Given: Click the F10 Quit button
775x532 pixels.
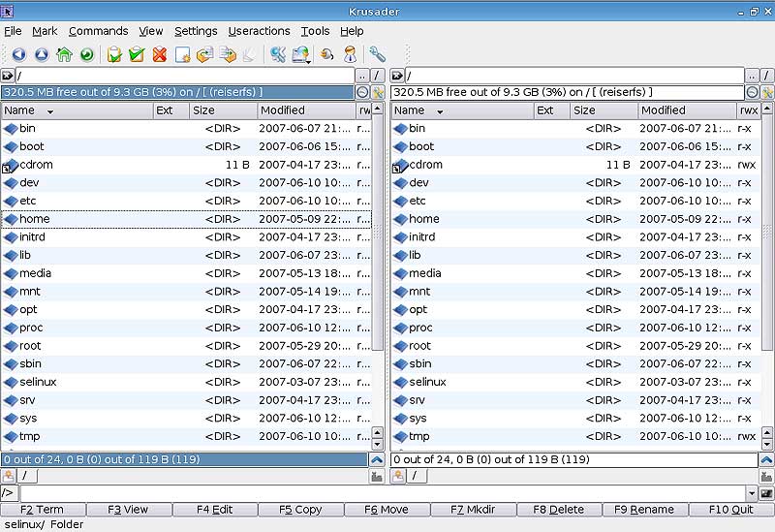Looking at the screenshot, I should [731, 510].
